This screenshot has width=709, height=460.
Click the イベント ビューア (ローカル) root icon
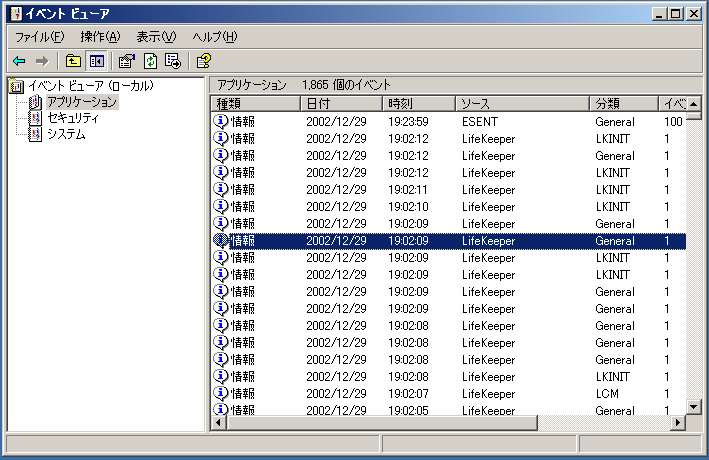pyautogui.click(x=17, y=86)
